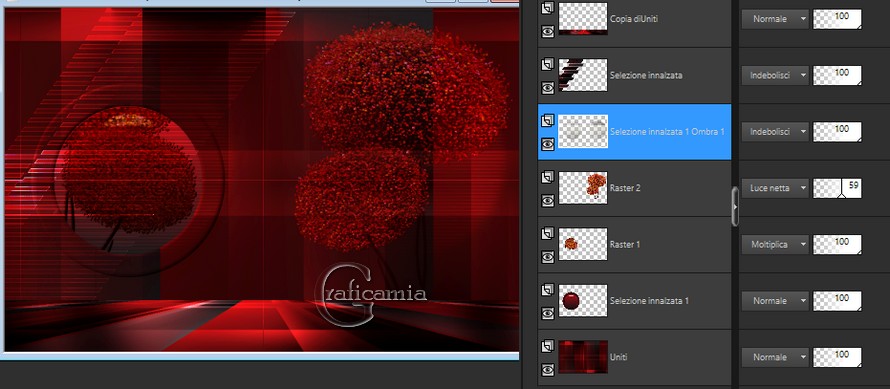Toggle visibility of Raster 2 layer
This screenshot has height=389, width=890.
[547, 200]
